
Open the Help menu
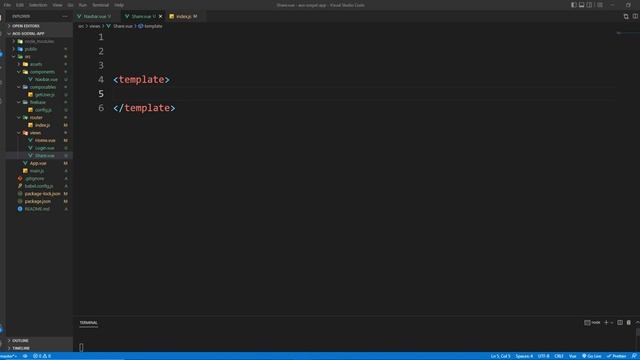(119, 5)
